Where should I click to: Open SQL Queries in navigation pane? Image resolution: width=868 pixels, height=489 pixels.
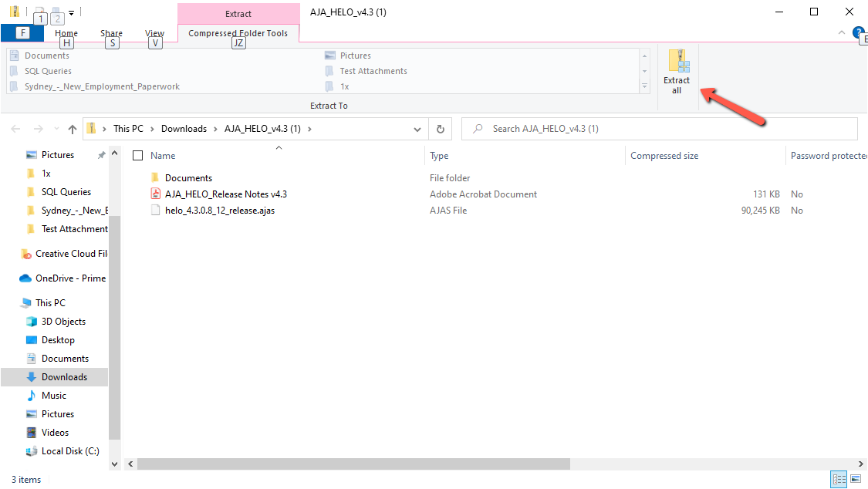[66, 192]
